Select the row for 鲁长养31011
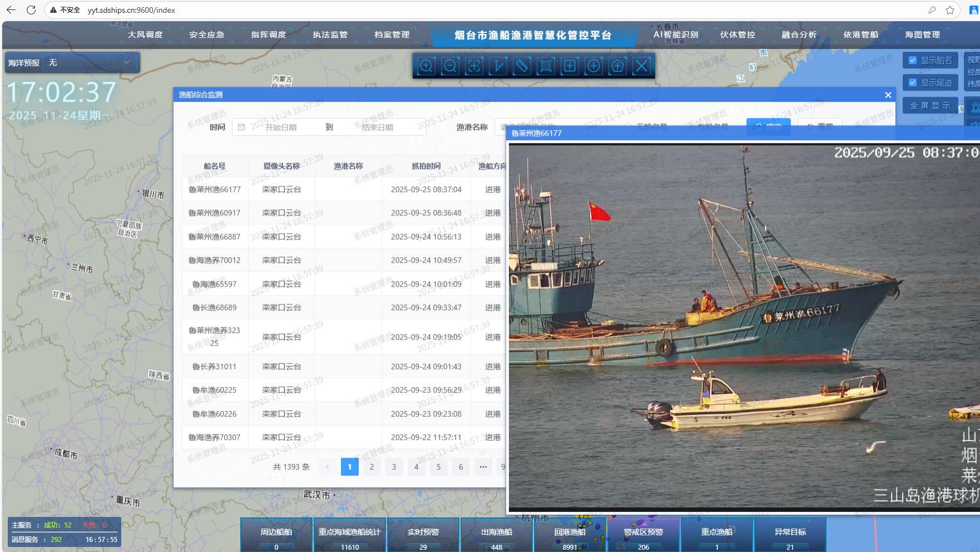 pyautogui.click(x=344, y=366)
